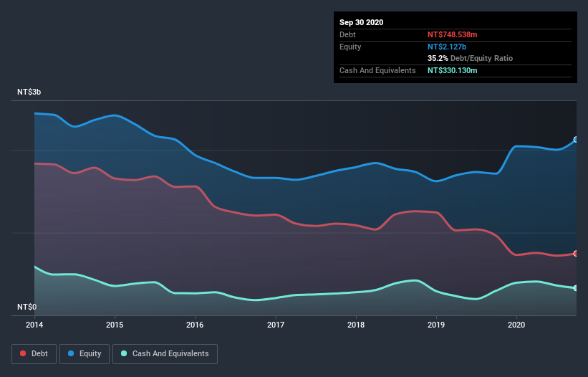Toggle the Equity legend button
The image size is (588, 377).
85,354
